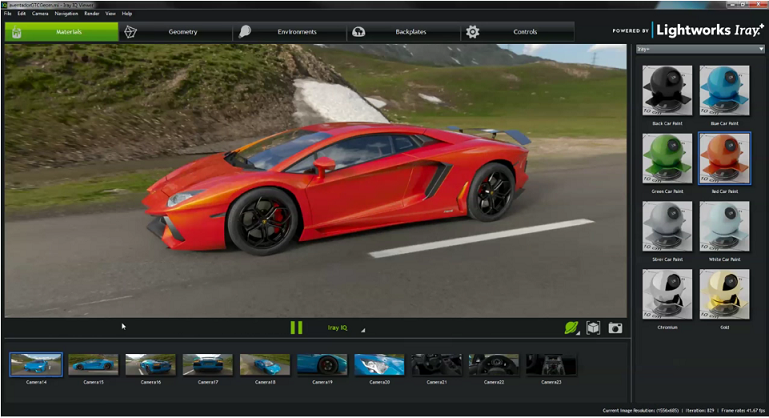Switch to the Backplates tab
769x418 pixels.
pyautogui.click(x=404, y=32)
